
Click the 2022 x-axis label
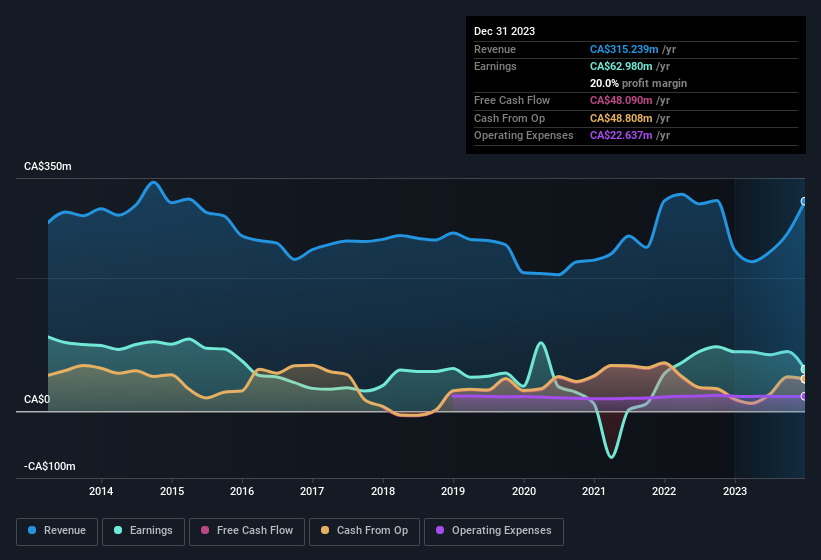click(664, 491)
